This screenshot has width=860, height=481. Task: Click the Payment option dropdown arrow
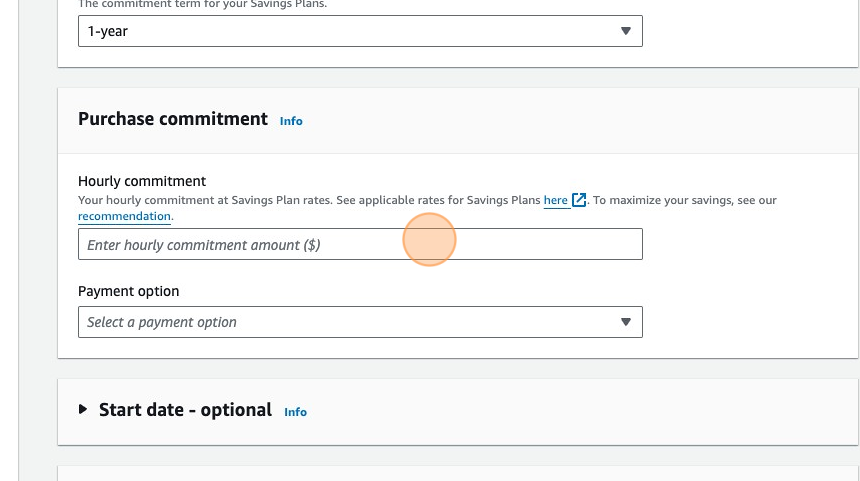click(626, 322)
